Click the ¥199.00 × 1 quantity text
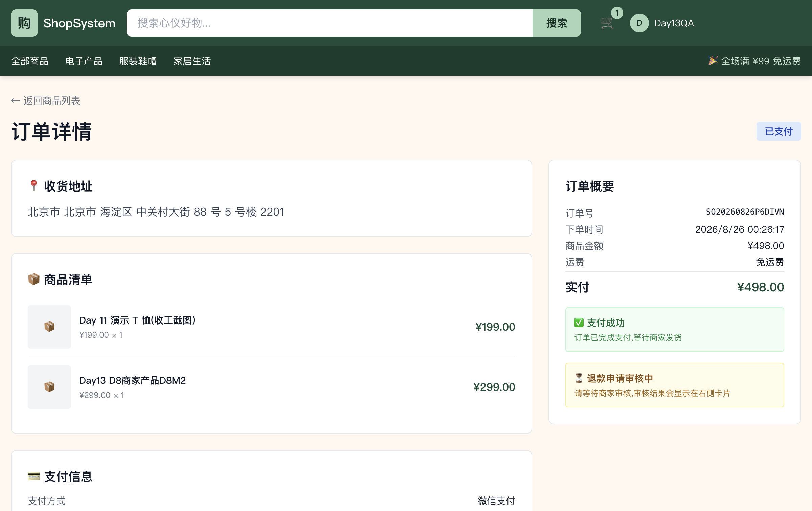The width and height of the screenshot is (812, 511). pyautogui.click(x=101, y=335)
